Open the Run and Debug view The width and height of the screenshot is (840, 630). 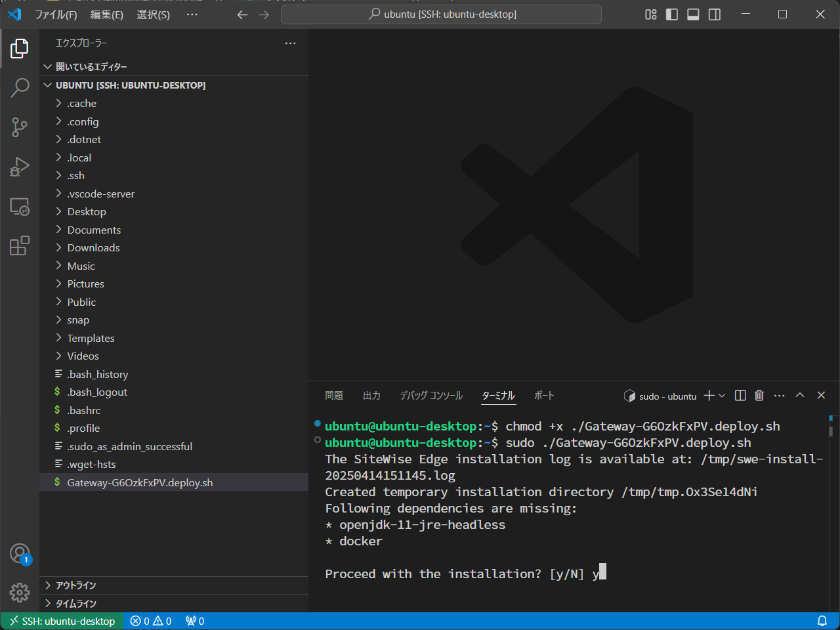(20, 167)
